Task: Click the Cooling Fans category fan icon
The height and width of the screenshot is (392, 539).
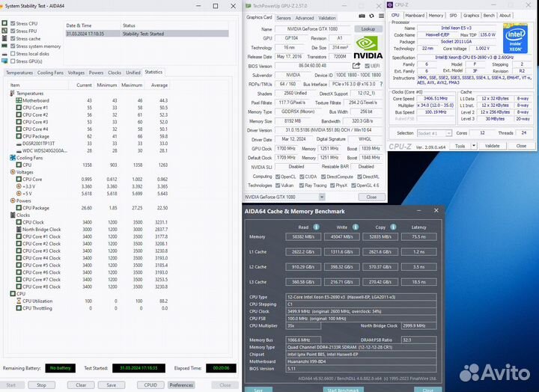Action: click(x=13, y=158)
